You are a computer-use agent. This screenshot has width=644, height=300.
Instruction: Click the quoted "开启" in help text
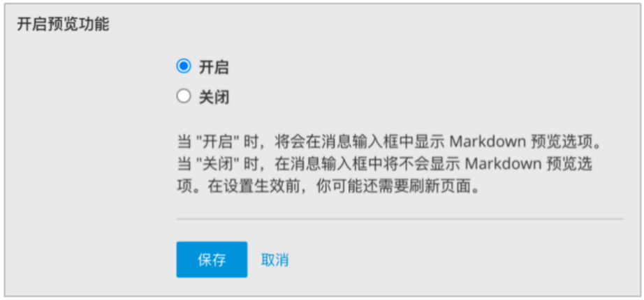click(217, 143)
